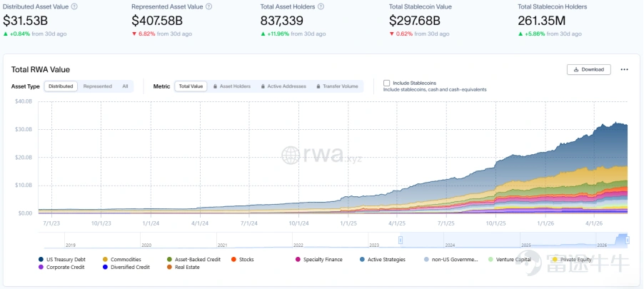
Task: Open the three-dot more options menu
Action: tap(624, 69)
